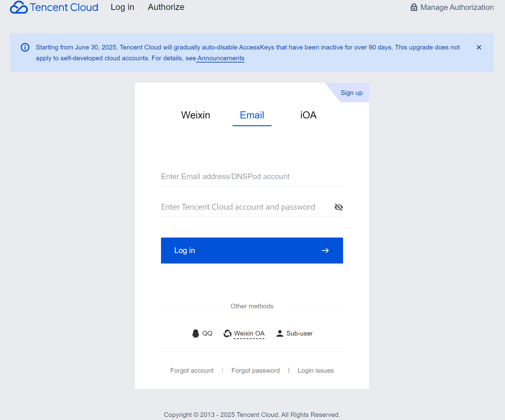Click the info icon in announcement banner

point(25,47)
